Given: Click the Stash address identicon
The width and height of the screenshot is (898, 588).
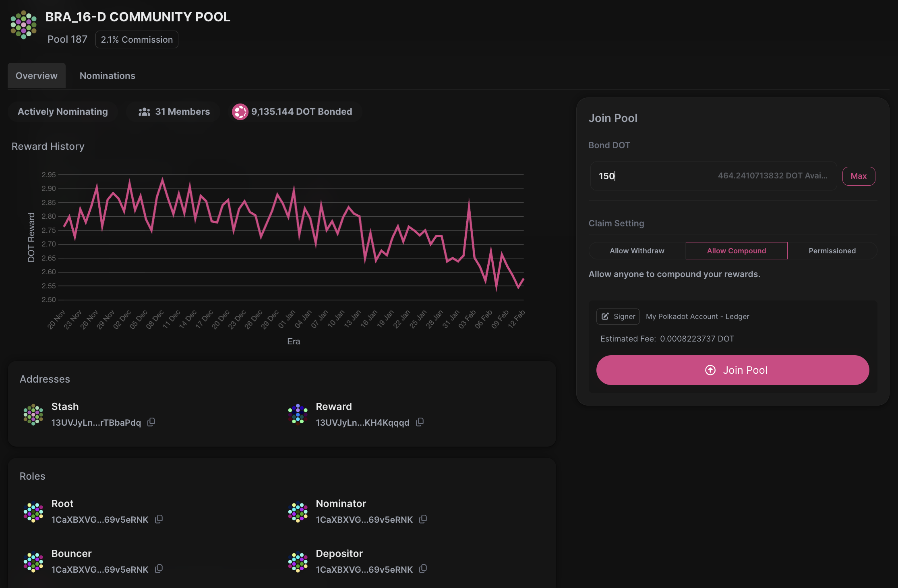Looking at the screenshot, I should (33, 414).
